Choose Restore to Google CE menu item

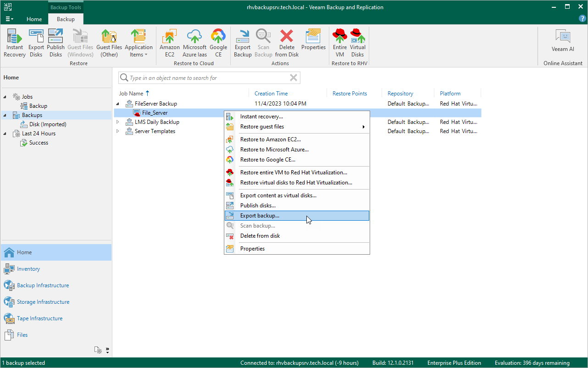[297, 160]
